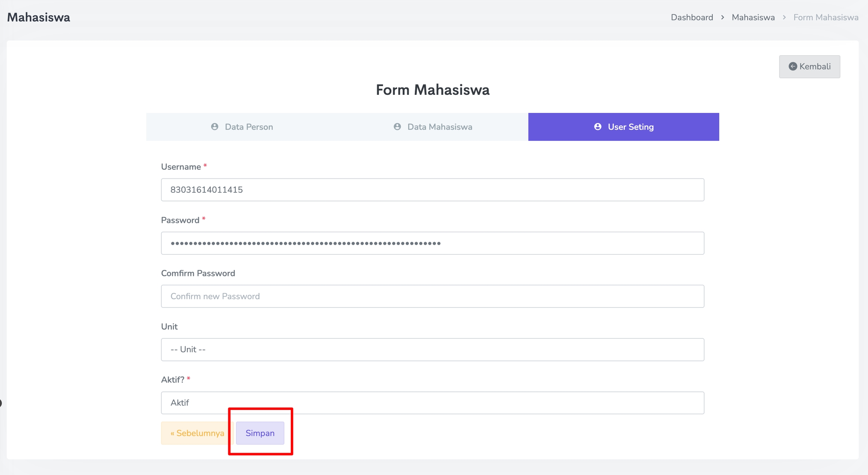The width and height of the screenshot is (868, 475).
Task: Select the User Seting tab
Action: coord(623,127)
